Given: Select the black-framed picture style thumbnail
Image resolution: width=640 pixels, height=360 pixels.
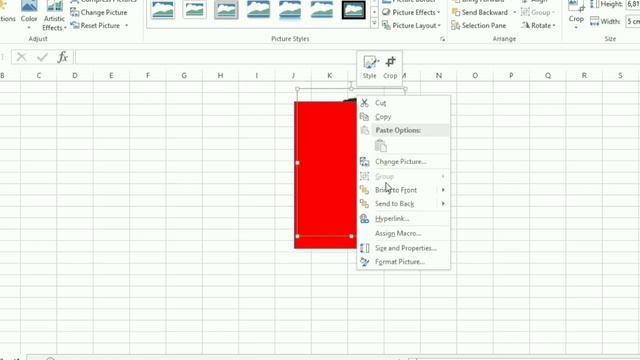Looking at the screenshot, I should [x=353, y=9].
